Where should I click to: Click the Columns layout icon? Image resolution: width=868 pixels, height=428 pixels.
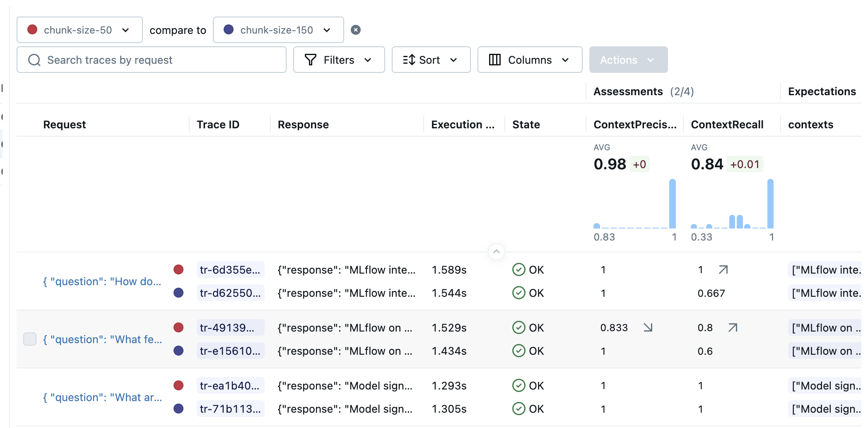point(494,60)
